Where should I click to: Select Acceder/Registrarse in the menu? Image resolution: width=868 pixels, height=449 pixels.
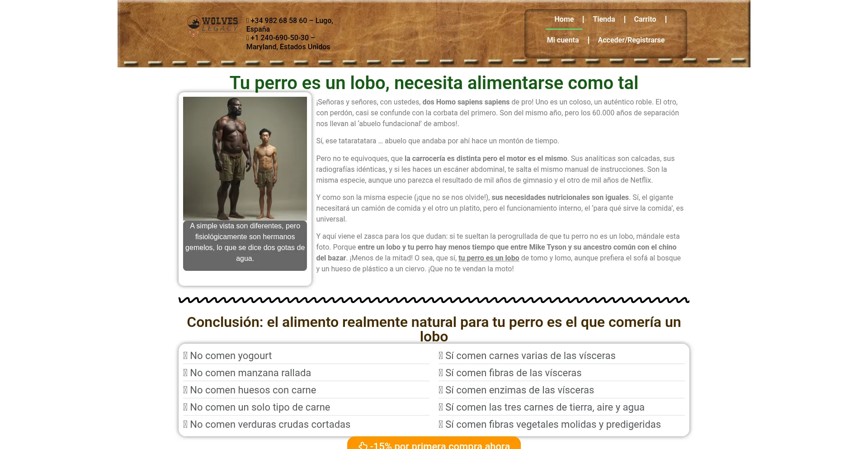631,40
